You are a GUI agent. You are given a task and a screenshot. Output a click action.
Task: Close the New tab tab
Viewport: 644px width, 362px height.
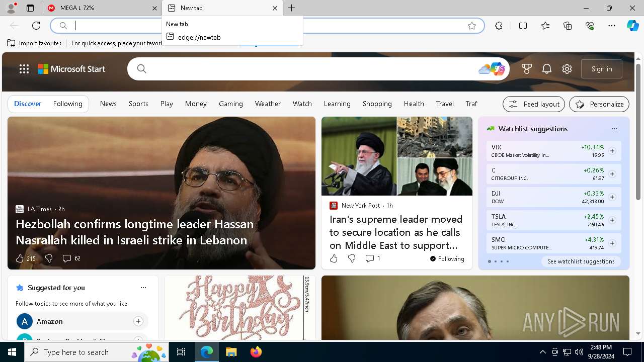click(x=275, y=8)
